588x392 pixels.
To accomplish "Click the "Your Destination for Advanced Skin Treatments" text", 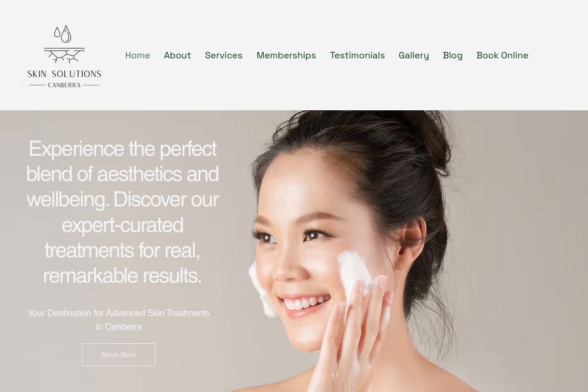I will pyautogui.click(x=119, y=313).
